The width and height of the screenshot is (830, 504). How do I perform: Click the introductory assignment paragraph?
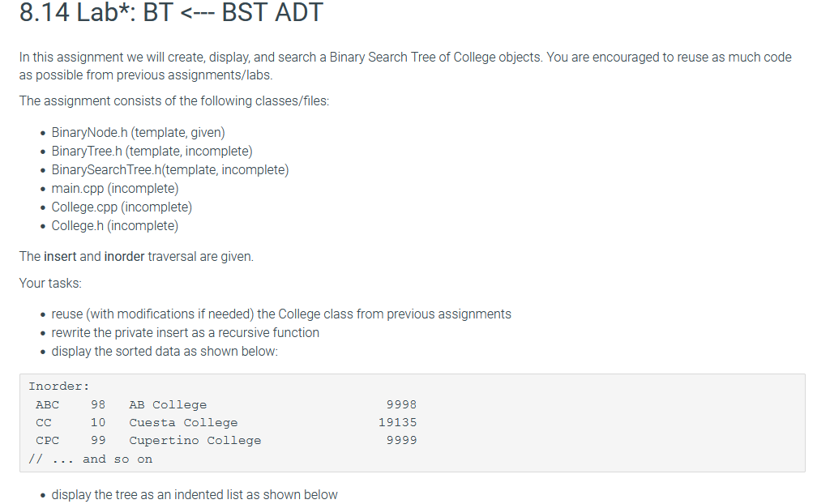coord(405,66)
